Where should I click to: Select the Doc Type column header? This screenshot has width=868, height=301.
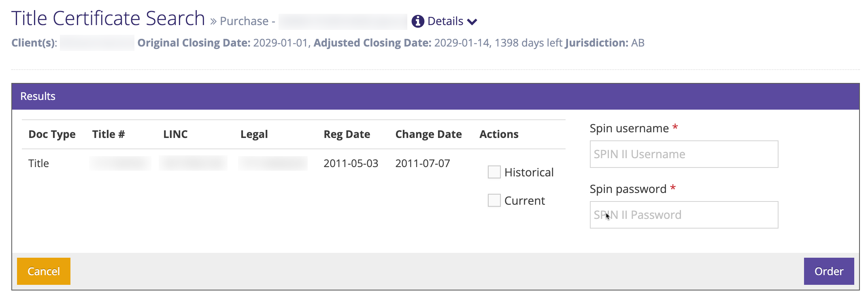click(52, 134)
